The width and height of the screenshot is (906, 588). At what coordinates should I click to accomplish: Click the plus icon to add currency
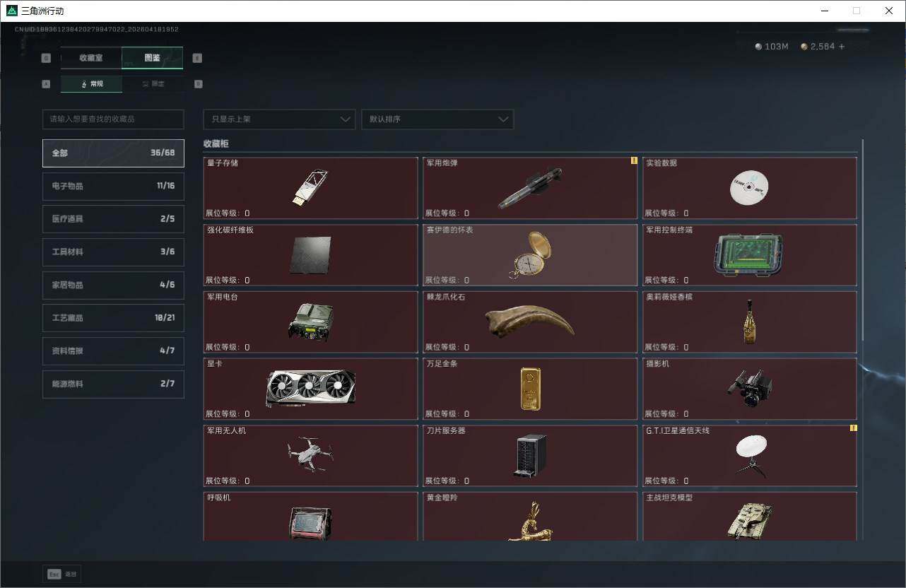841,47
